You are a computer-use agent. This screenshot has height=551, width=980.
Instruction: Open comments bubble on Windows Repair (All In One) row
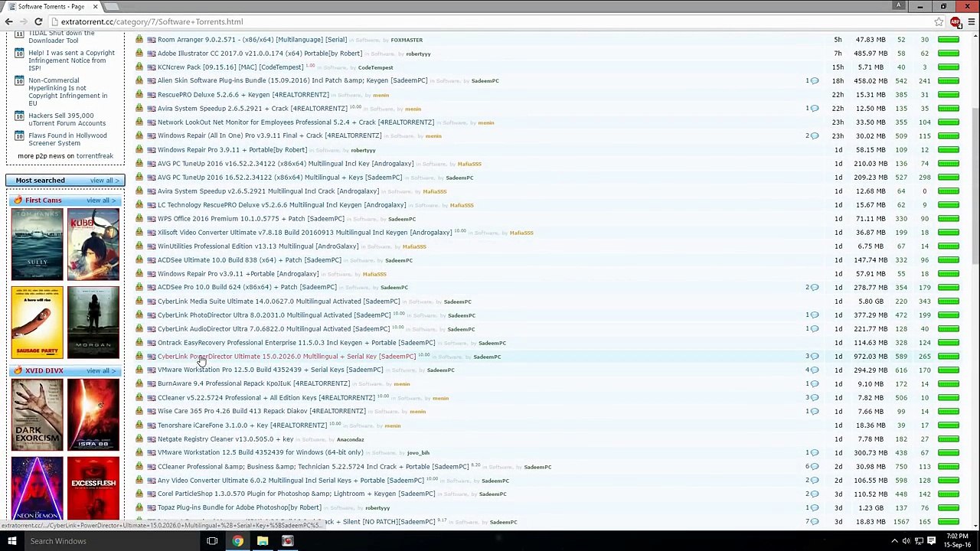[x=814, y=136]
